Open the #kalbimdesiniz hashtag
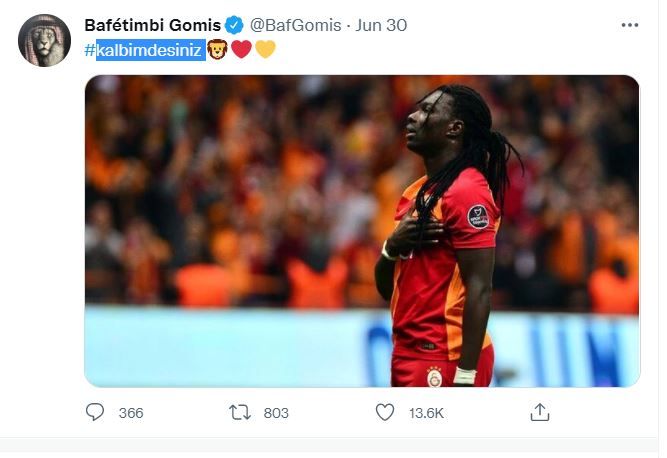The image size is (667, 458). (x=143, y=50)
